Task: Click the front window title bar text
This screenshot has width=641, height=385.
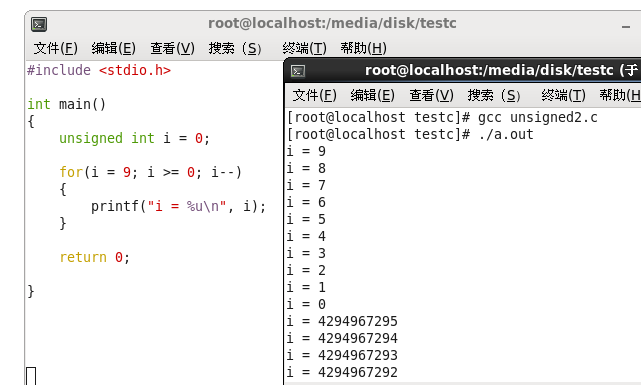Action: pyautogui.click(x=501, y=70)
